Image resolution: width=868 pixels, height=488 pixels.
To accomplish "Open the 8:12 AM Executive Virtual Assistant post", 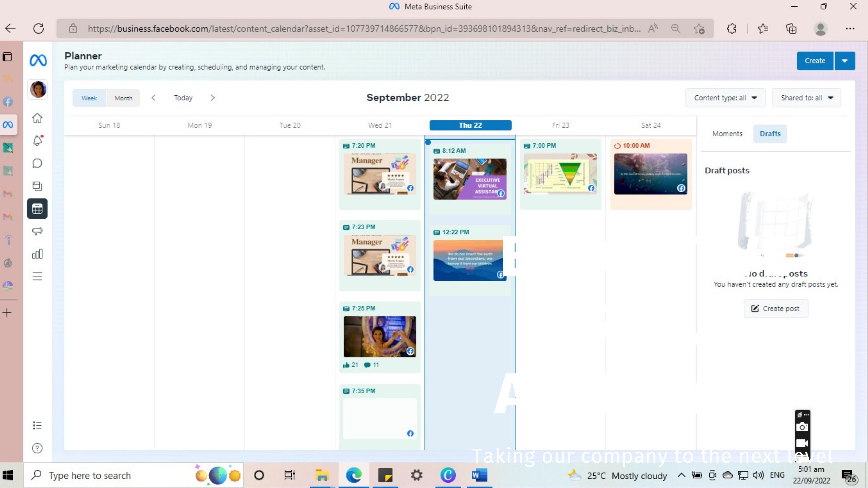I will pyautogui.click(x=469, y=179).
